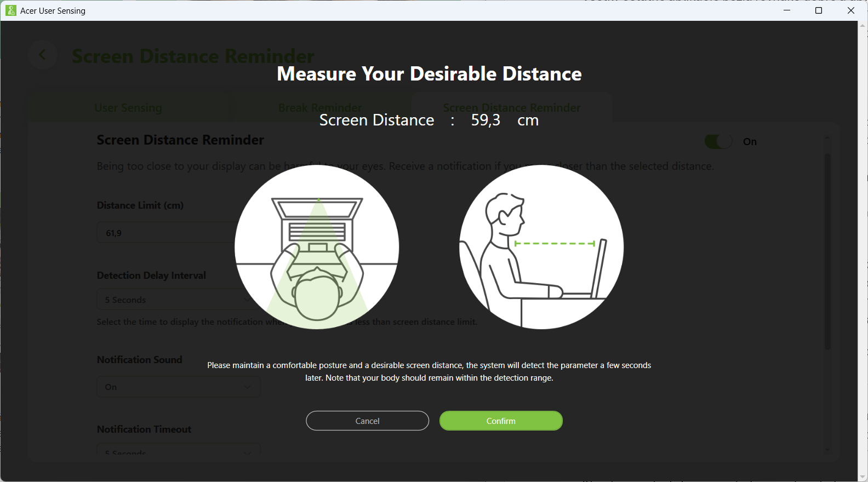Viewport: 868px width, 482px height.
Task: Open the Notification Sound dropdown
Action: [x=179, y=387]
